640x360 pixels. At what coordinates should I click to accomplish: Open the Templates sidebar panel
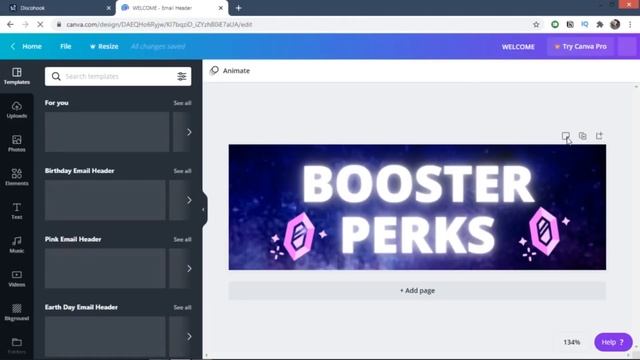[17, 76]
